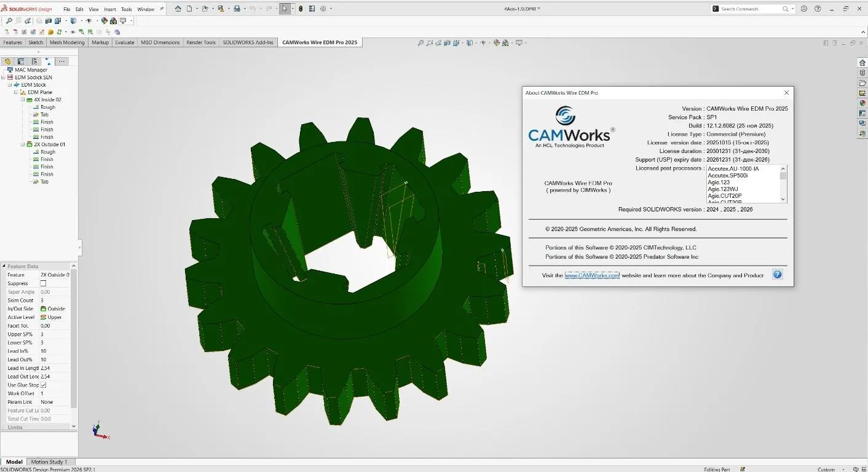
Task: Click the post processors list scrollbar
Action: point(783,184)
